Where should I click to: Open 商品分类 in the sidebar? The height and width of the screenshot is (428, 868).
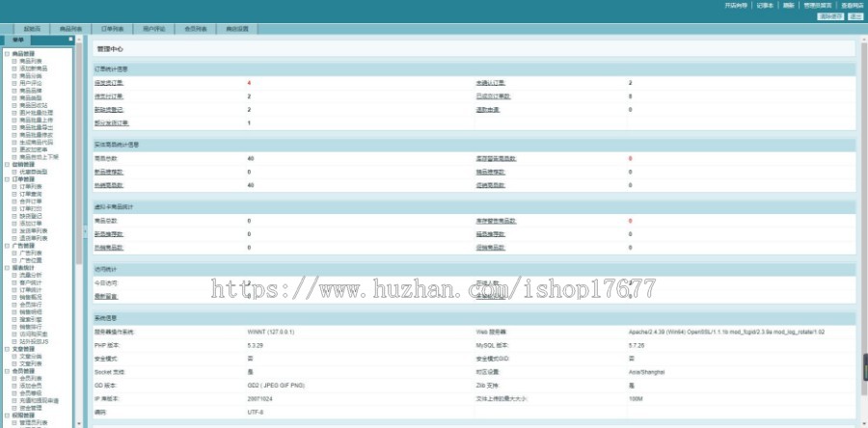click(x=31, y=76)
